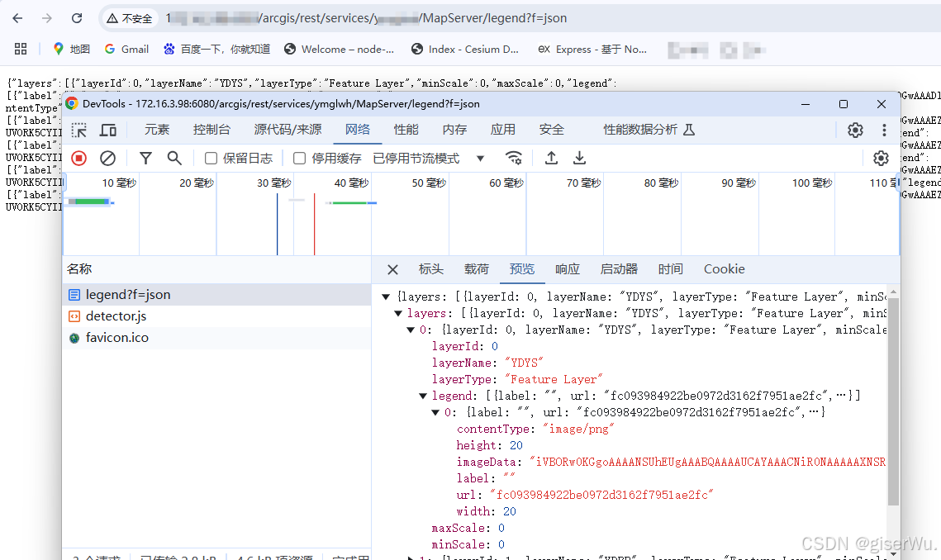This screenshot has width=941, height=560.
Task: Click the 70 毫秒 timeline marker
Action: (583, 183)
